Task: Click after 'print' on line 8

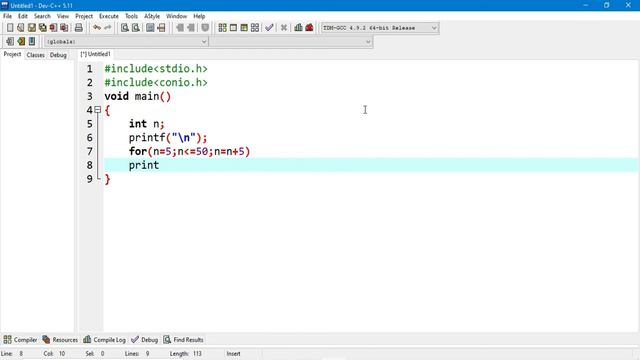Action: coord(160,165)
